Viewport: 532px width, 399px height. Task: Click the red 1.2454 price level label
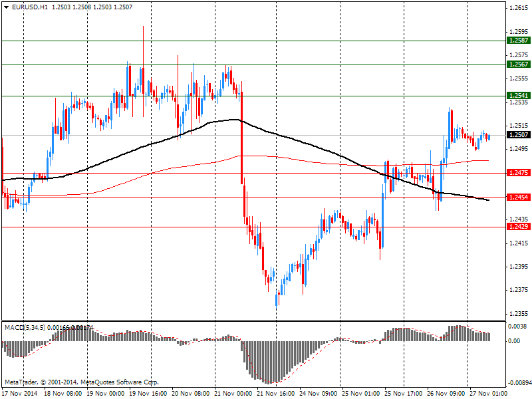pos(518,198)
